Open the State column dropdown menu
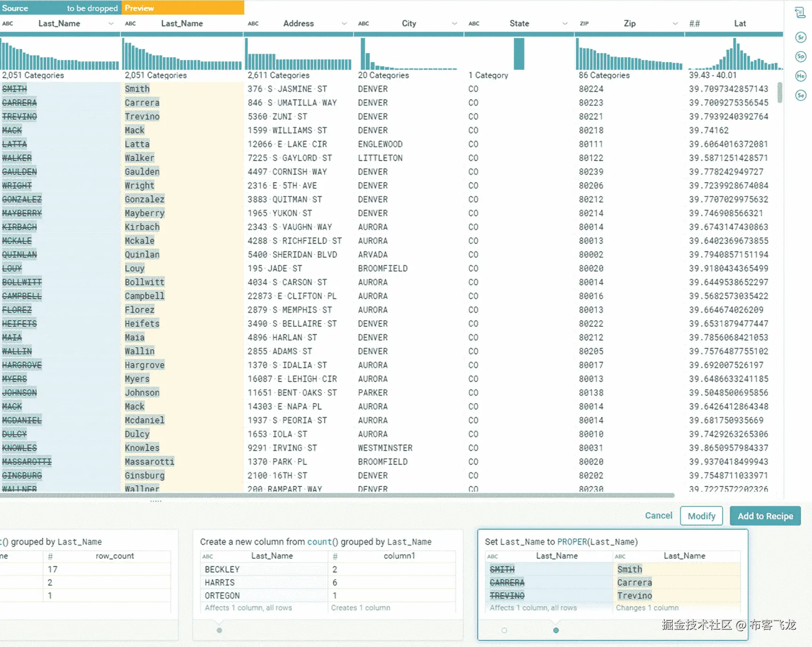812x647 pixels. (564, 23)
